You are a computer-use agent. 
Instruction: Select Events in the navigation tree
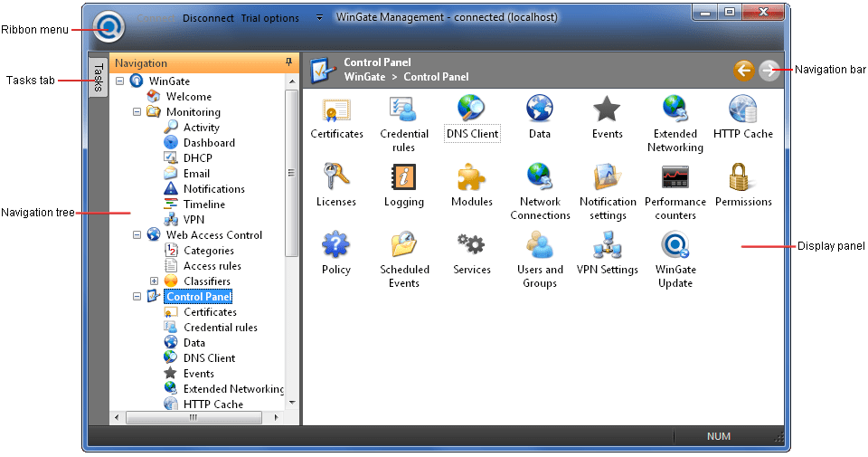[199, 374]
